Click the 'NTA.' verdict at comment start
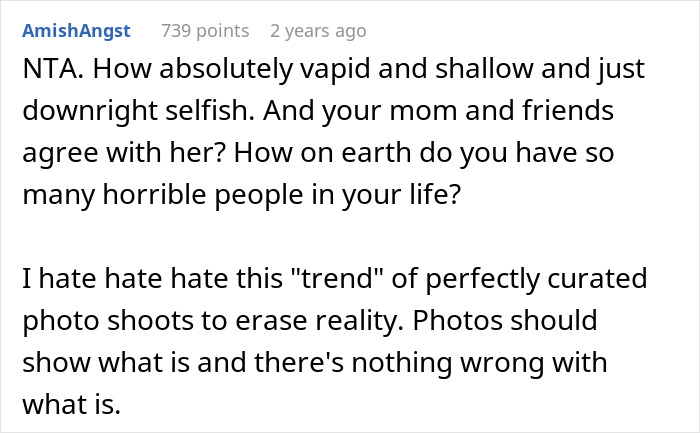This screenshot has height=433, width=700. (53, 69)
